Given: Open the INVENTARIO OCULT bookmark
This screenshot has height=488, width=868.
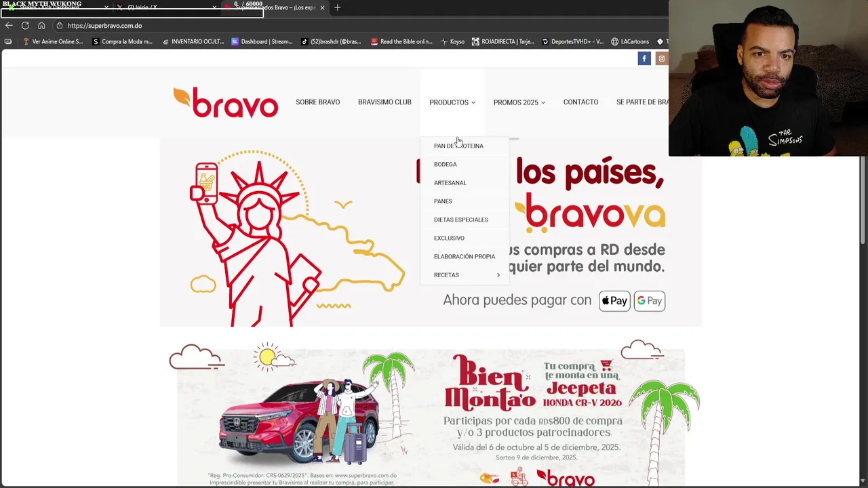Looking at the screenshot, I should tap(193, 41).
